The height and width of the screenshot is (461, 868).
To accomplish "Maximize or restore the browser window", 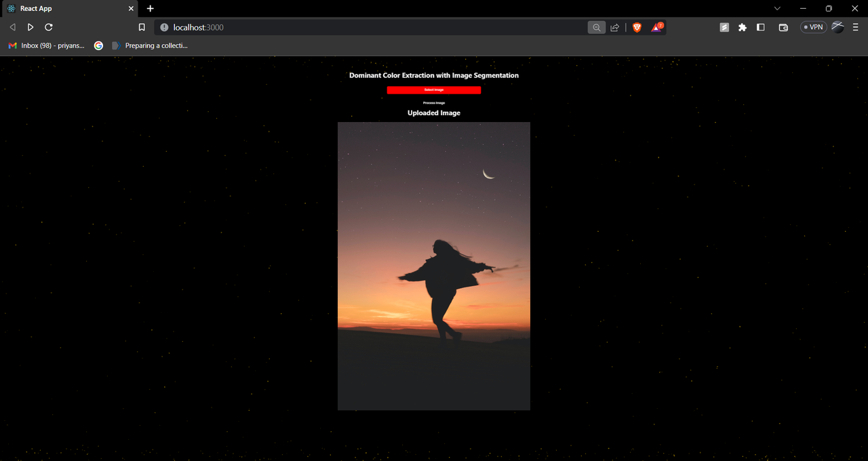I will [x=829, y=8].
